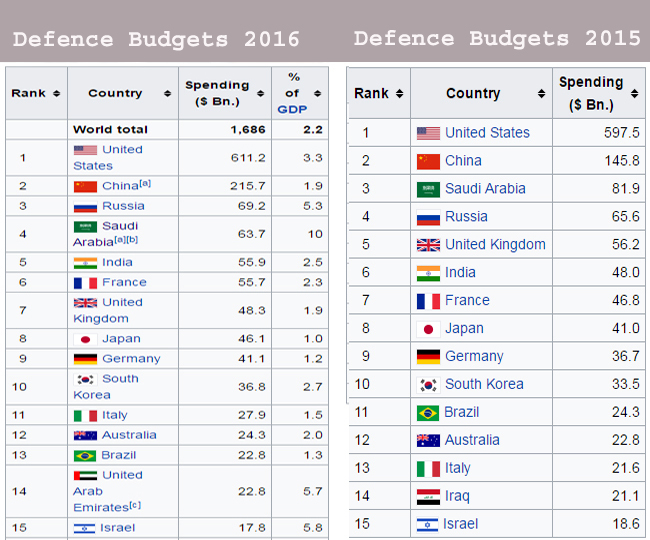Screen dimensions: 650x540
Task: Click the United States flag in 2016 table
Action: (85, 150)
